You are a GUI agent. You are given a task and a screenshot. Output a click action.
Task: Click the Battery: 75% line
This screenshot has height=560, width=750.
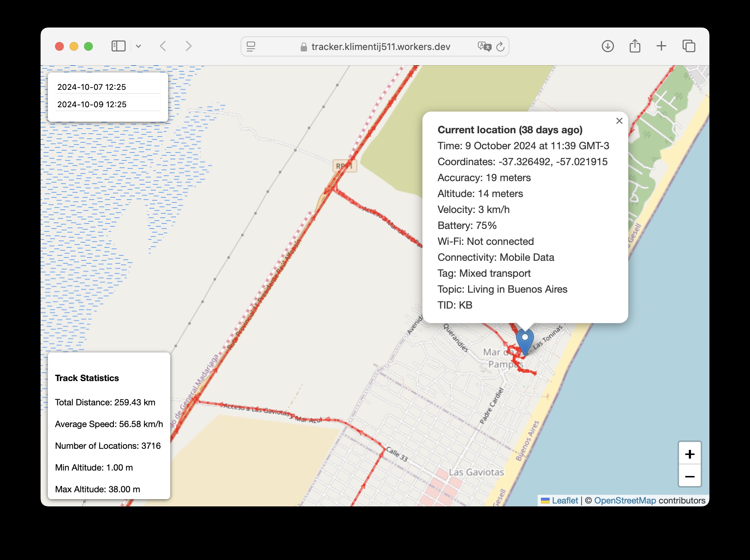(467, 225)
